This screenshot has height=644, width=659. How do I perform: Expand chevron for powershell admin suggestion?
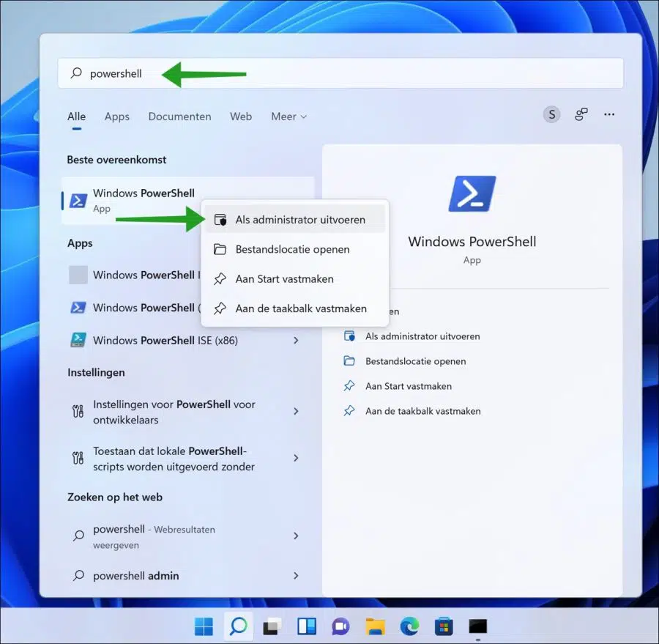tap(297, 575)
